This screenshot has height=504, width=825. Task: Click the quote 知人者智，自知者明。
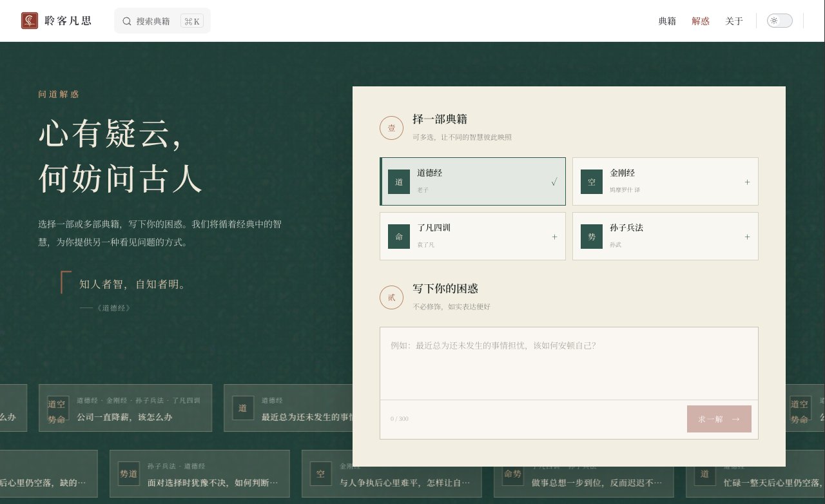coord(133,284)
